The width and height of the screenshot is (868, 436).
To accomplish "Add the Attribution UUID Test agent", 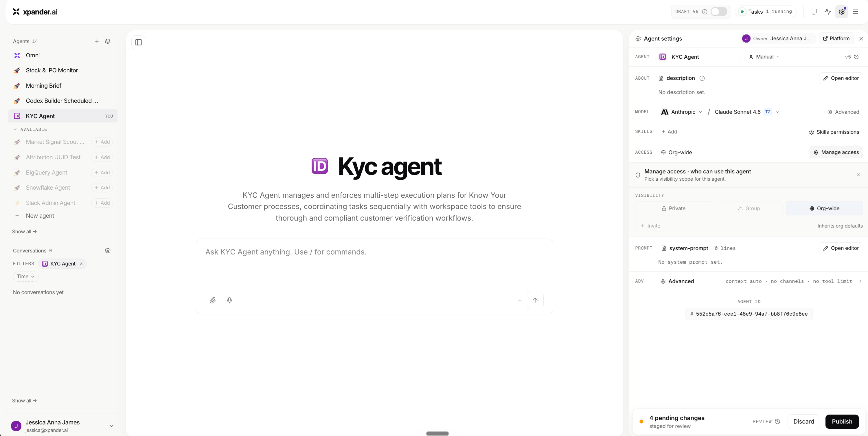I will coord(102,157).
